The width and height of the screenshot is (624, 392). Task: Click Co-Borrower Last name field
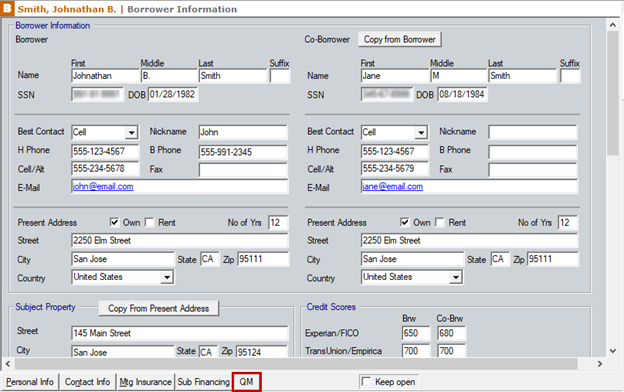pyautogui.click(x=523, y=76)
